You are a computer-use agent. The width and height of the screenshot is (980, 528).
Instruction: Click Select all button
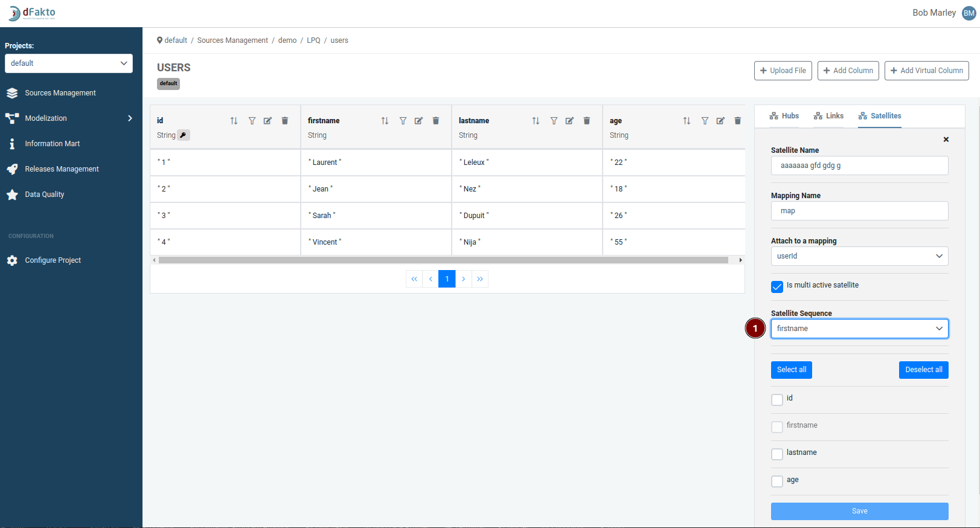[x=792, y=370]
